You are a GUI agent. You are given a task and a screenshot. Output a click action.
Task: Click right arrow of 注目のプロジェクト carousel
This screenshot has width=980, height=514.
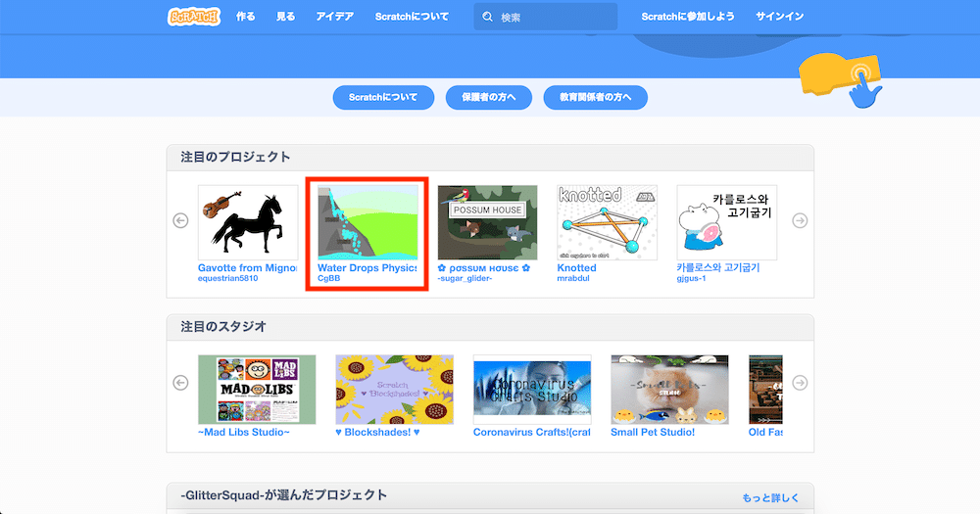800,220
